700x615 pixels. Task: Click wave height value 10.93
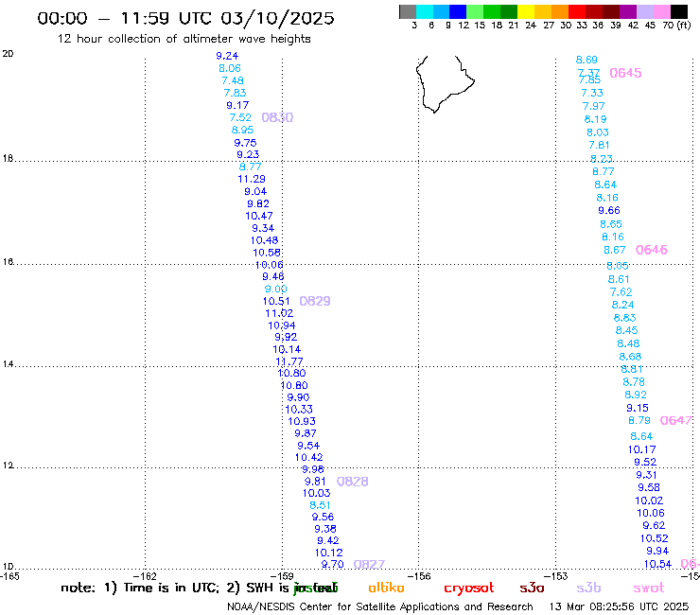(302, 421)
